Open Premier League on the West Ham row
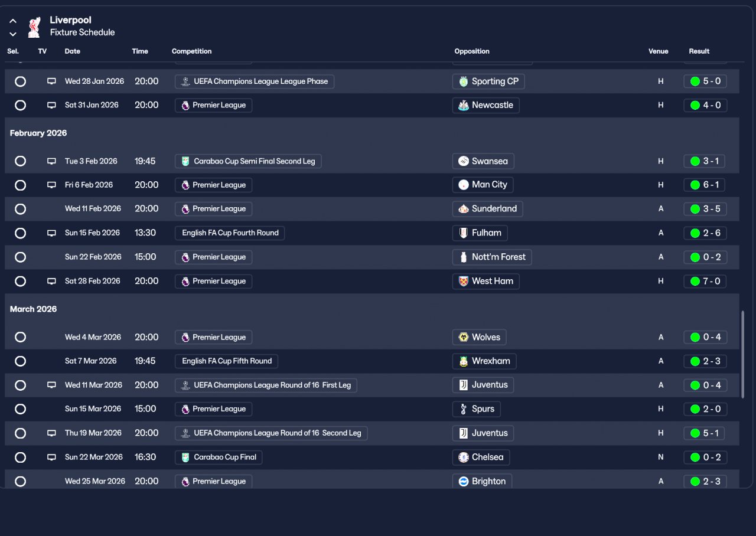 213,281
